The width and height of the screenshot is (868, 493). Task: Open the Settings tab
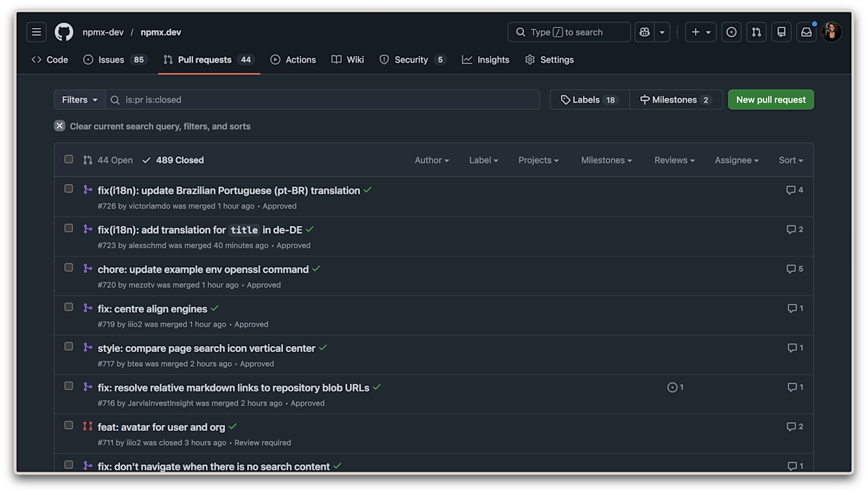[550, 59]
